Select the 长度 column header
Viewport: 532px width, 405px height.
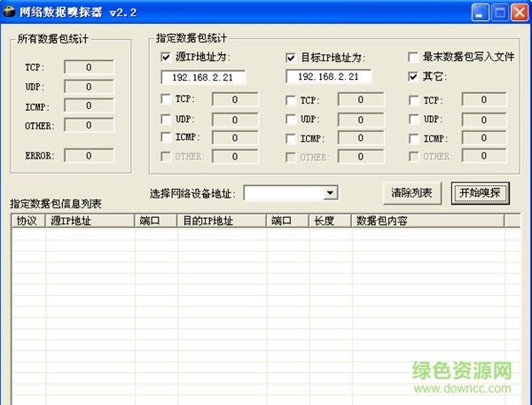tap(329, 221)
